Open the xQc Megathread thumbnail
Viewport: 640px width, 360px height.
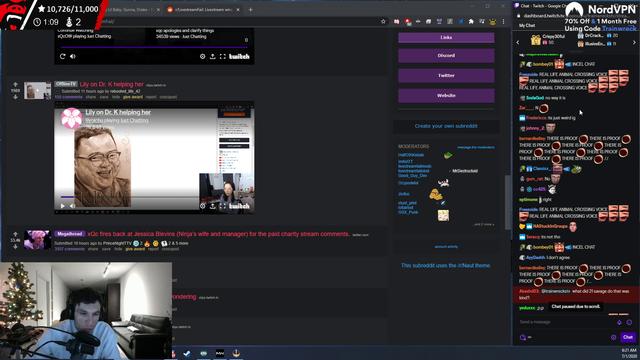37,240
